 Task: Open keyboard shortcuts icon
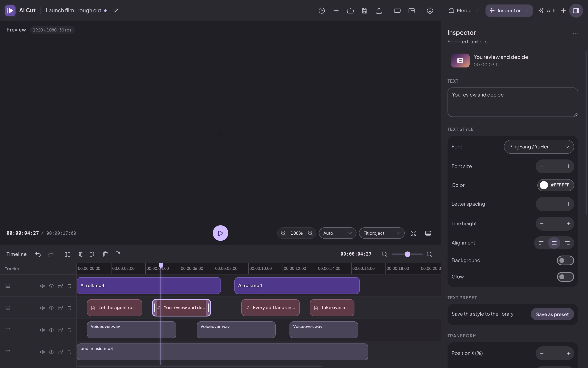[x=397, y=10]
